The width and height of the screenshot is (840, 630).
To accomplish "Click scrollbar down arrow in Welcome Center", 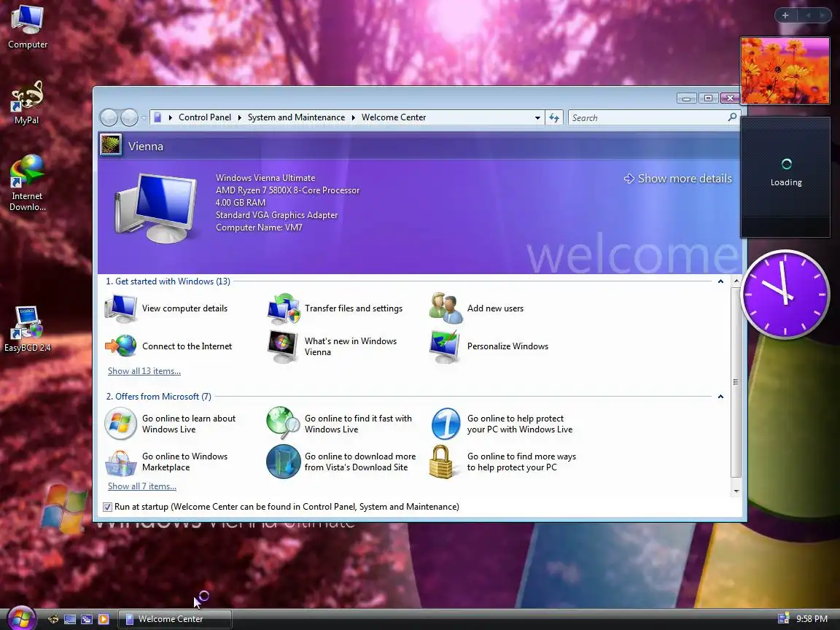I will pyautogui.click(x=736, y=491).
